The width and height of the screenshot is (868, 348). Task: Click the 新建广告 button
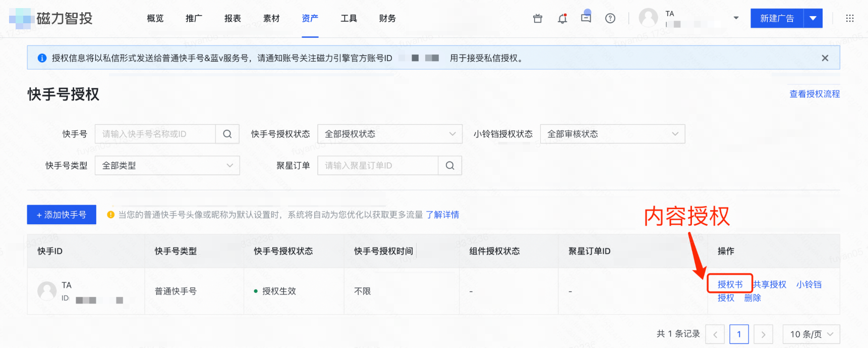pos(777,19)
